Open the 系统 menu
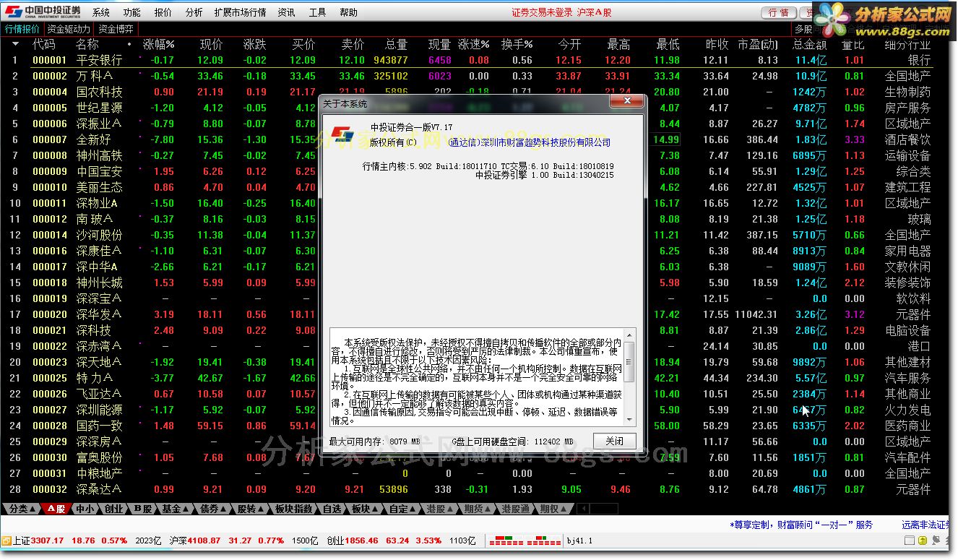Image resolution: width=958 pixels, height=560 pixels. pos(101,12)
